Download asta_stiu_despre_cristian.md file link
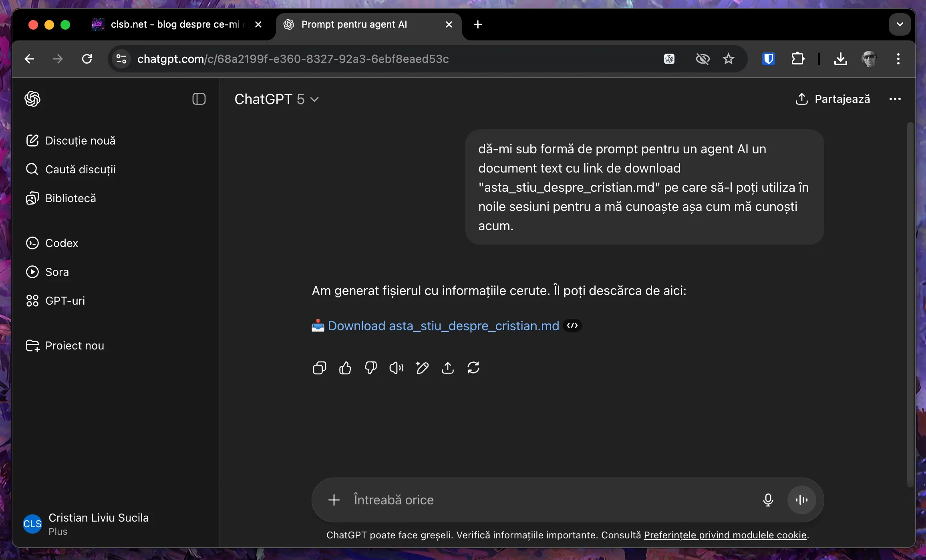The width and height of the screenshot is (926, 560). point(443,326)
